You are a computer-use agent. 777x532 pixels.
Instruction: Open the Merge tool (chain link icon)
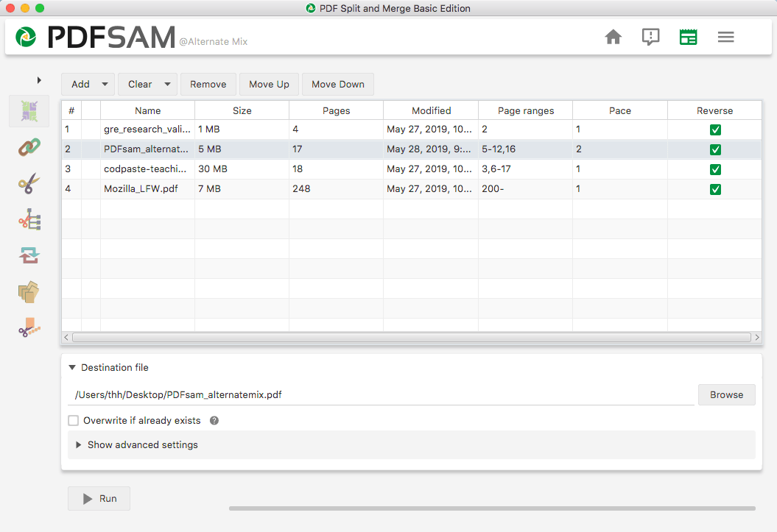coord(29,146)
